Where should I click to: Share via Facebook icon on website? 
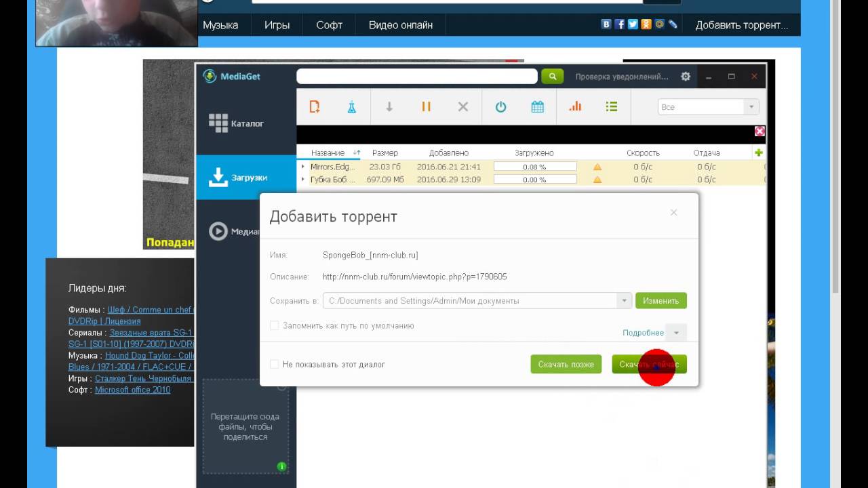click(620, 24)
